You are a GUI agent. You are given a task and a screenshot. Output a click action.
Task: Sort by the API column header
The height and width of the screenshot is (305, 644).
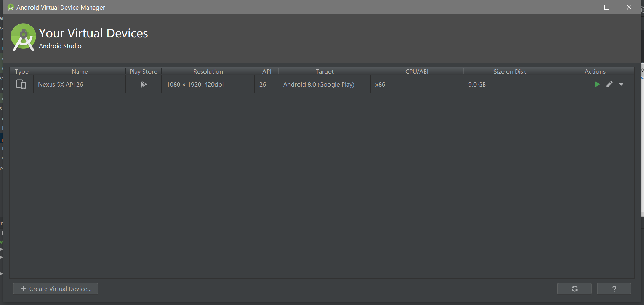266,71
